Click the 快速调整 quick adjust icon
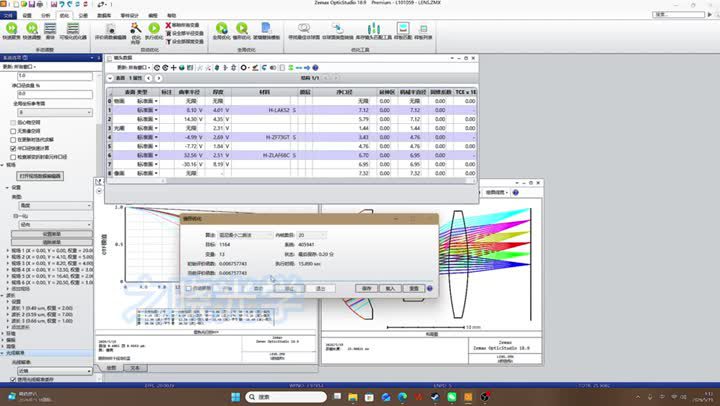The height and width of the screenshot is (406, 720). point(32,28)
